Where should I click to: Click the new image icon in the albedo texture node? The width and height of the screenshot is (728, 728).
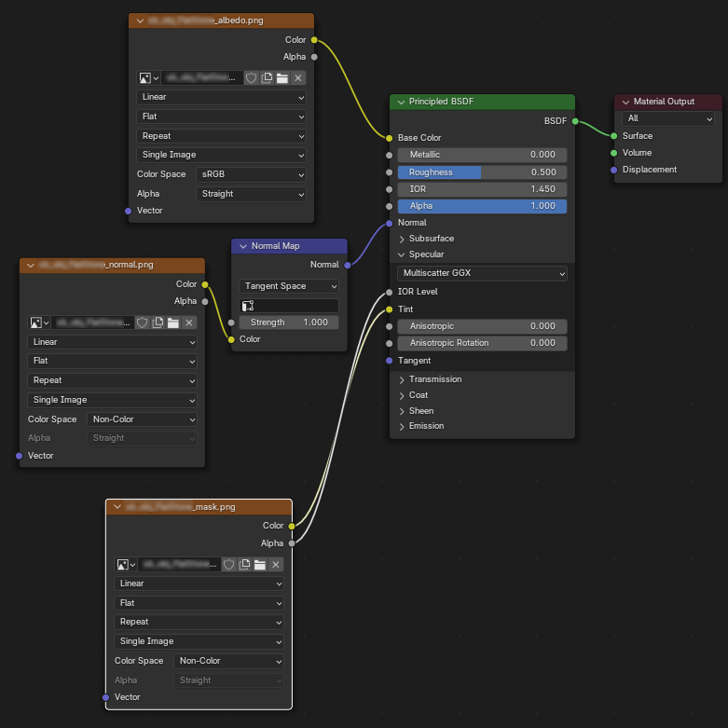267,78
